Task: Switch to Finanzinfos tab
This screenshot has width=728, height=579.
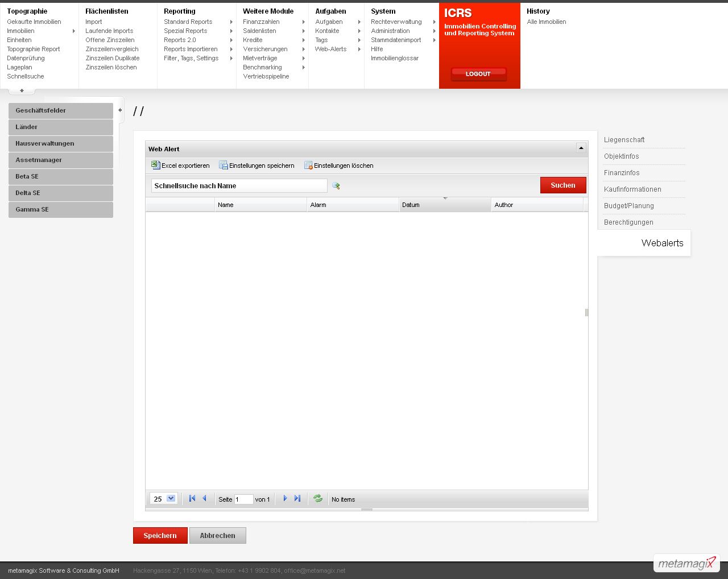Action: pyautogui.click(x=622, y=172)
